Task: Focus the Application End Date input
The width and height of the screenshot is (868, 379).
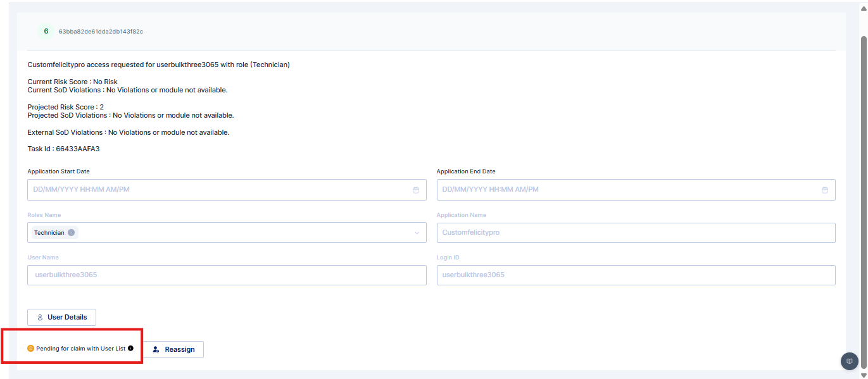Action: tap(627, 190)
